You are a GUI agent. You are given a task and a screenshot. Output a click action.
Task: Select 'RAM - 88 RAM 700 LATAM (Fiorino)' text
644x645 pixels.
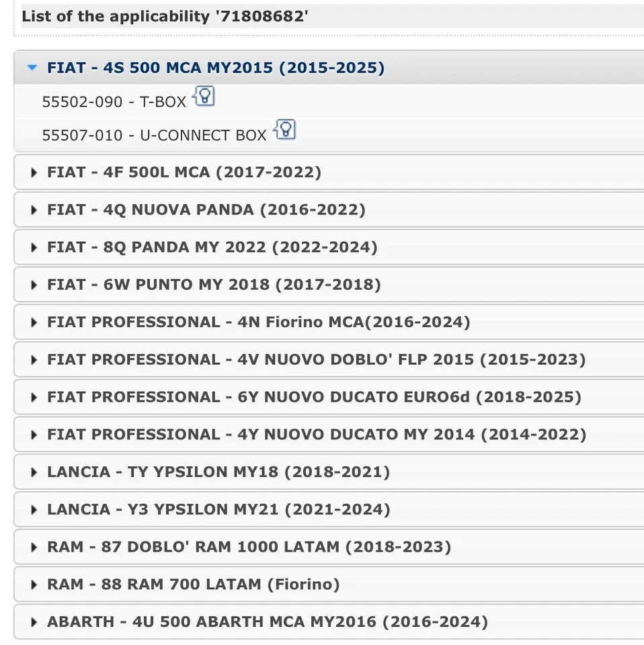pyautogui.click(x=194, y=584)
